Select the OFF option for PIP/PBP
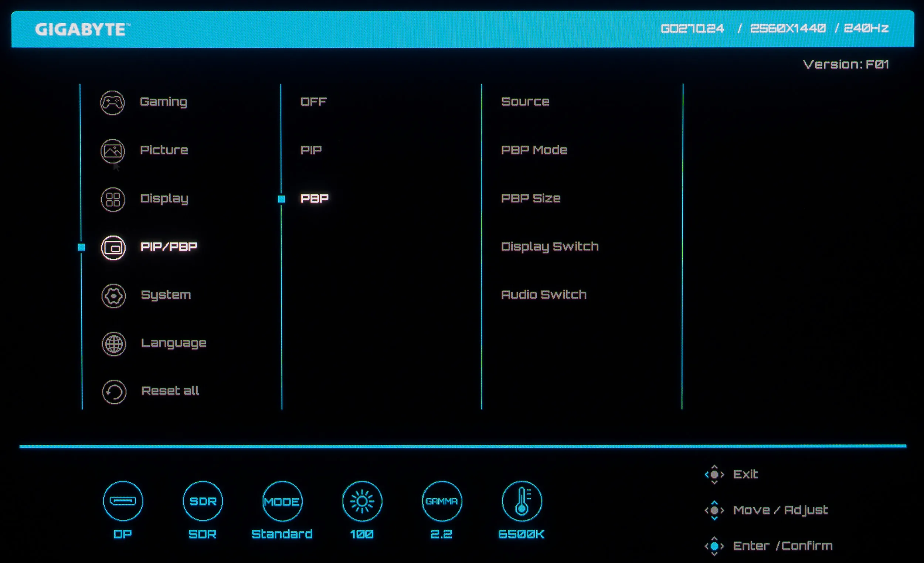This screenshot has height=563, width=924. tap(313, 102)
